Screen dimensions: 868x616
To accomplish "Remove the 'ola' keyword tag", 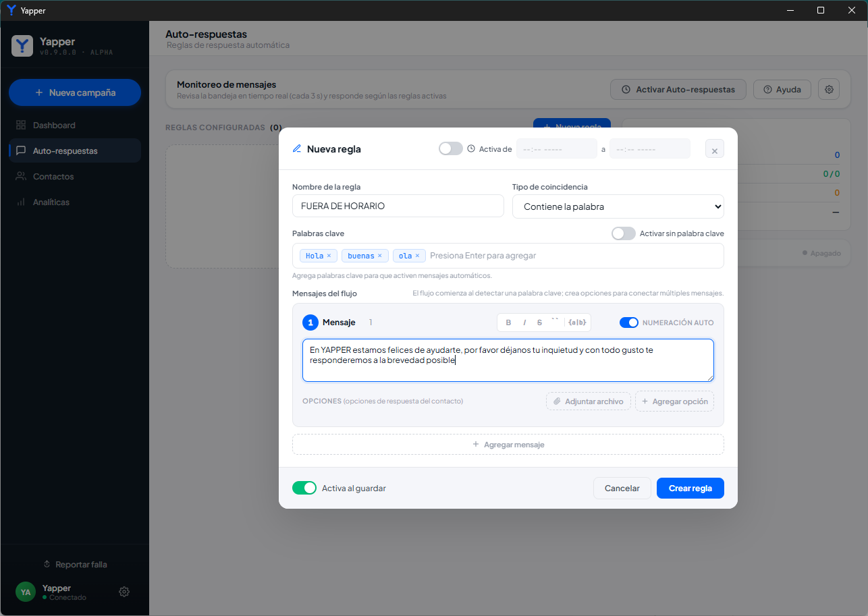I will point(417,256).
